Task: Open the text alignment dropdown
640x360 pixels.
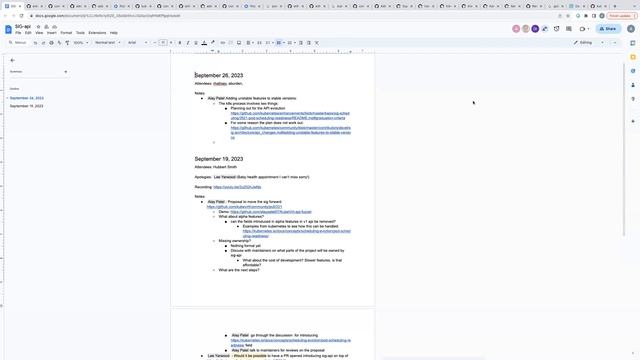Action: click(250, 42)
